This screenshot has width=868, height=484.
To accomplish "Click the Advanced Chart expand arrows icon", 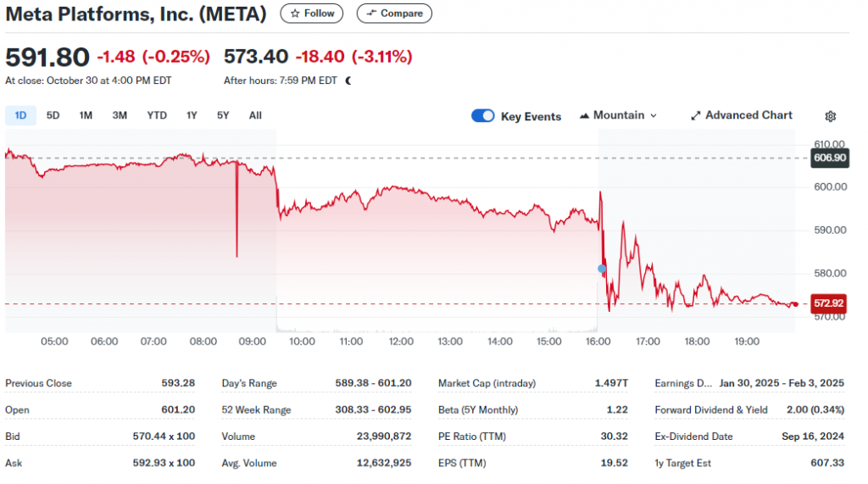I will [695, 116].
